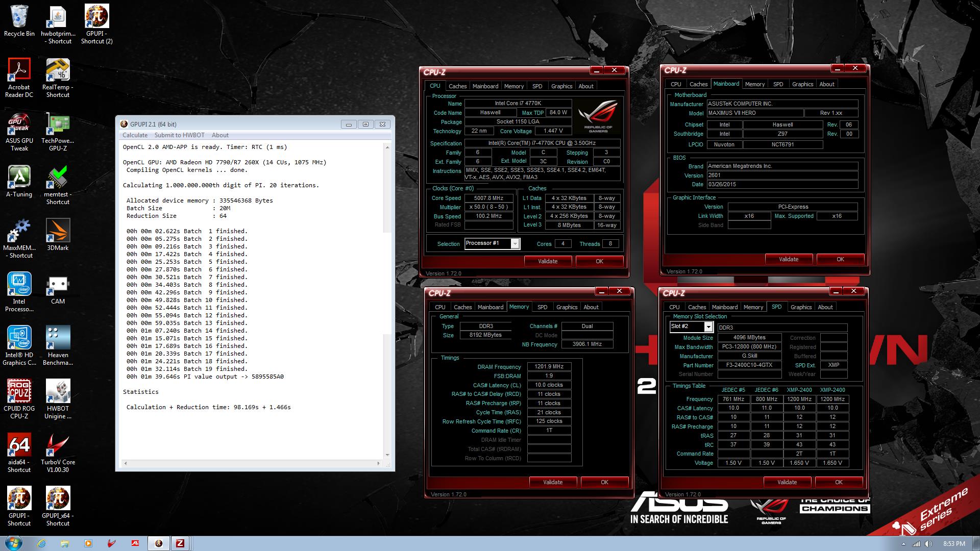Open the GPUPI Shortcut (2) desktop icon

[96, 24]
